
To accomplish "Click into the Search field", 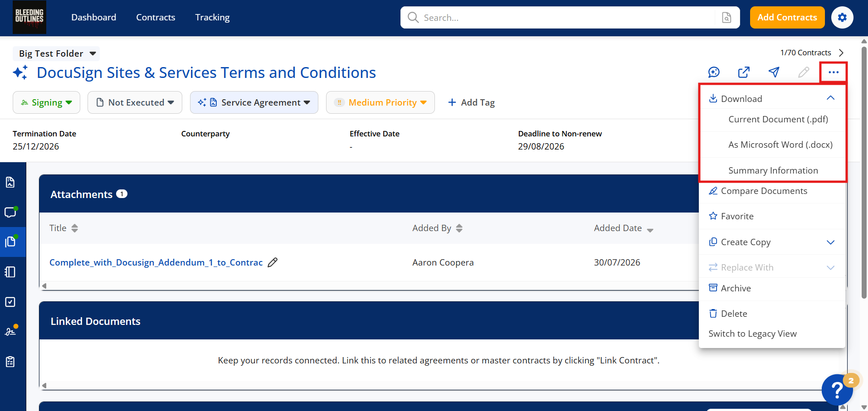I will pyautogui.click(x=558, y=17).
